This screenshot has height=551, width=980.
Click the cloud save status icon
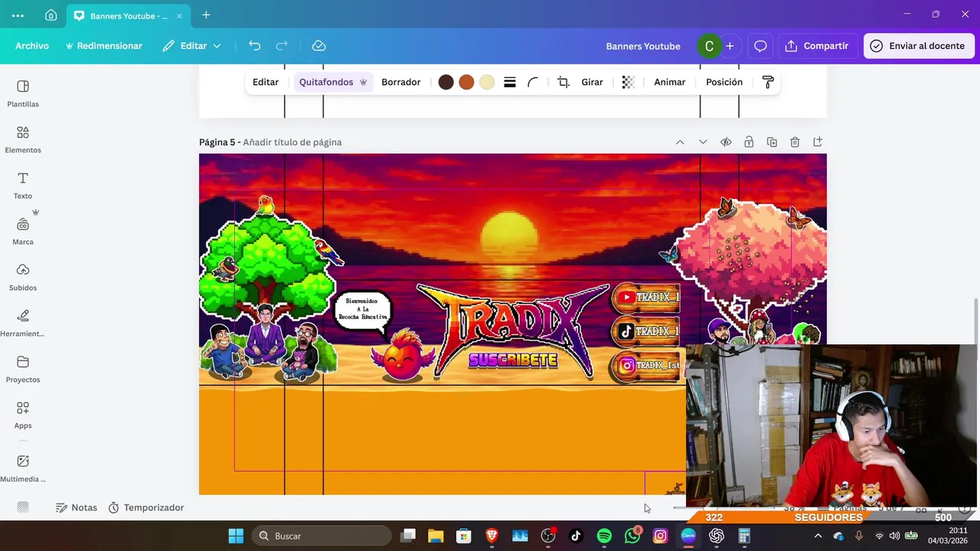(x=319, y=46)
